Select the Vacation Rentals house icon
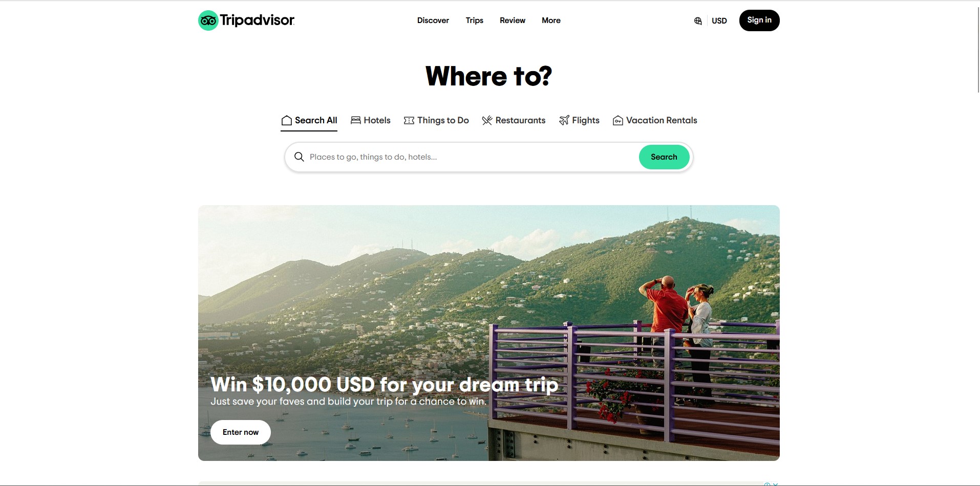The width and height of the screenshot is (980, 486). [618, 120]
